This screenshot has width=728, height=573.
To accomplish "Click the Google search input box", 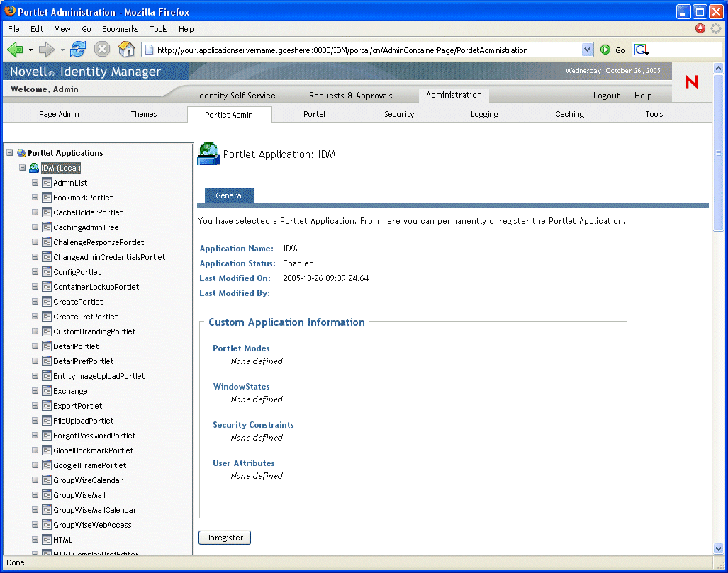I will (685, 50).
